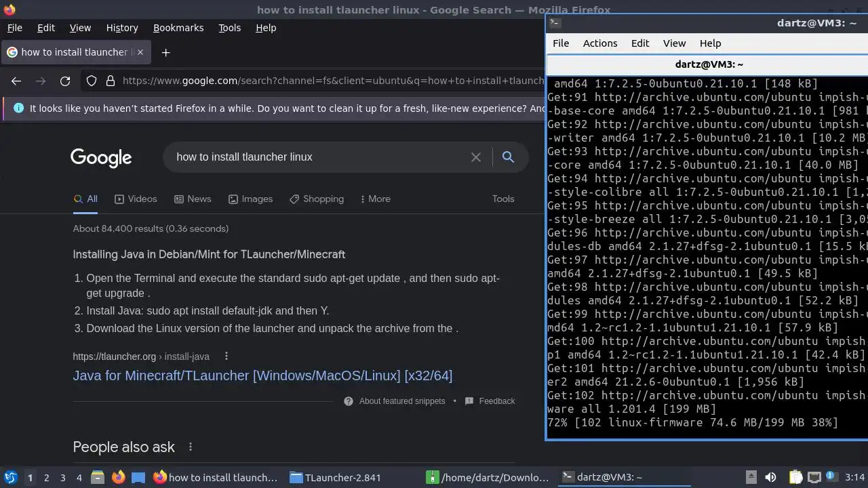Open Firefox Bookmarks menu
Screen dimensions: 868x488
pos(178,28)
